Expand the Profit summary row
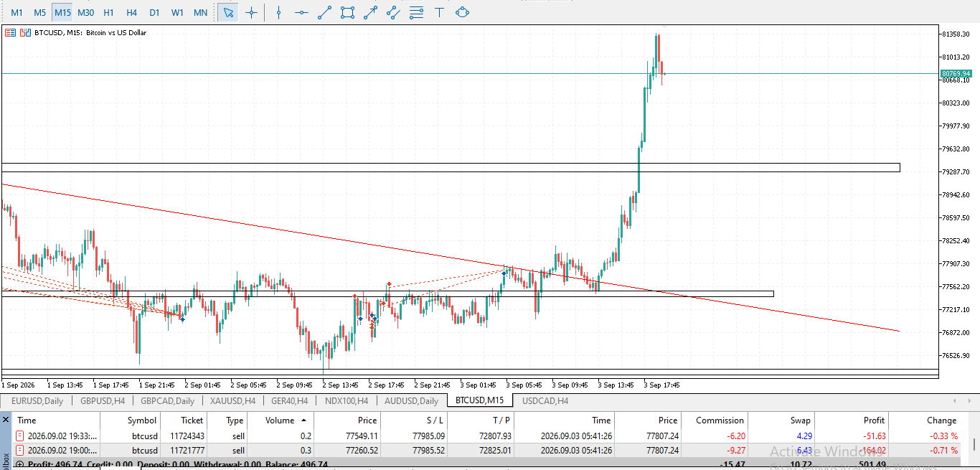The width and height of the screenshot is (980, 470). [x=19, y=464]
